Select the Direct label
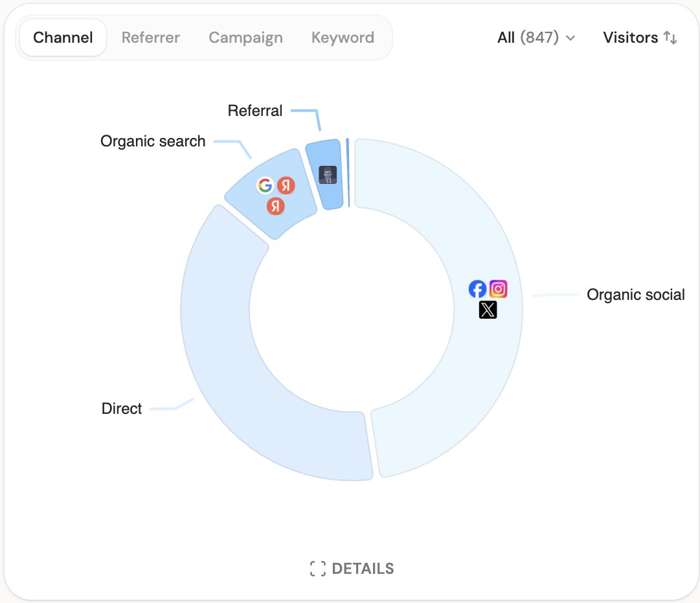Image resolution: width=700 pixels, height=603 pixels. click(x=122, y=408)
